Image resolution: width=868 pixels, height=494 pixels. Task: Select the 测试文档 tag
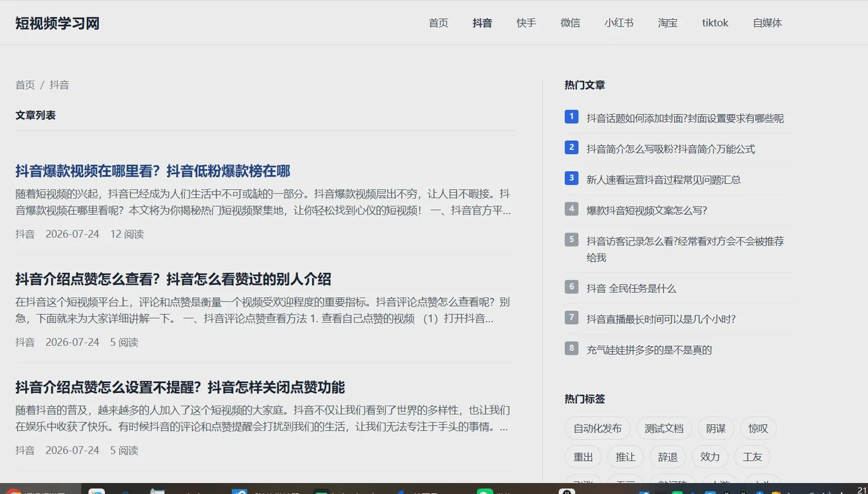click(664, 428)
